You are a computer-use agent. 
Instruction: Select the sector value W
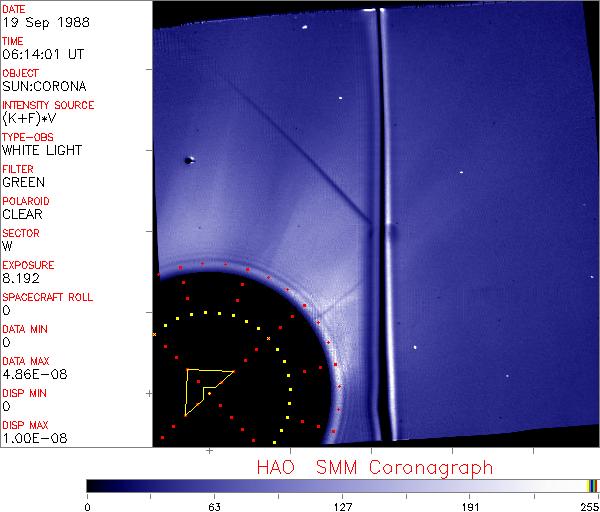7,246
